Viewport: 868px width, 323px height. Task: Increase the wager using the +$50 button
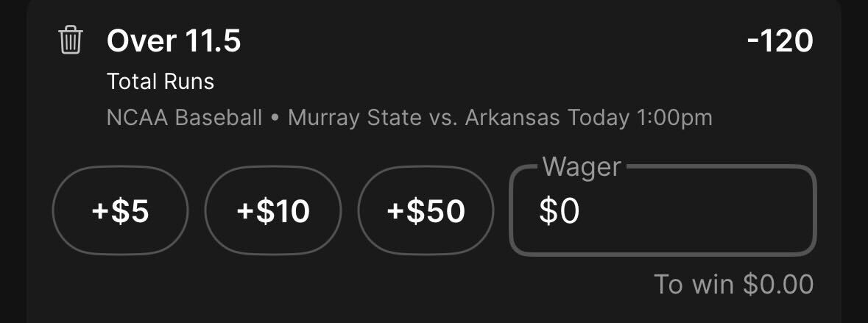[x=426, y=210]
